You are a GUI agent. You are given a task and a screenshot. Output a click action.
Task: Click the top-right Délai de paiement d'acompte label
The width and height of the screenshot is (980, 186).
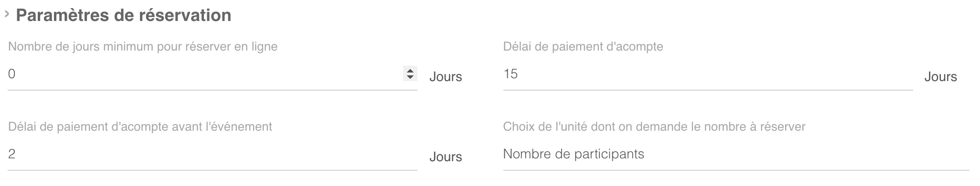(583, 47)
